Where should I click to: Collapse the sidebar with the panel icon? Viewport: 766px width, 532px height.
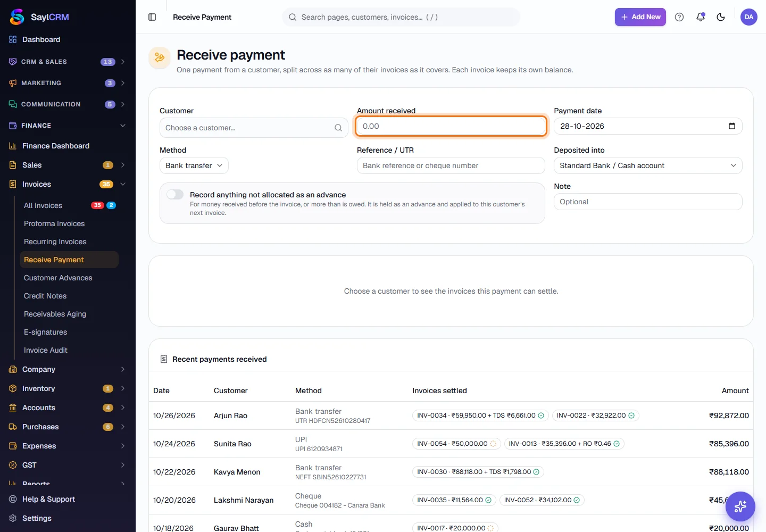(152, 17)
